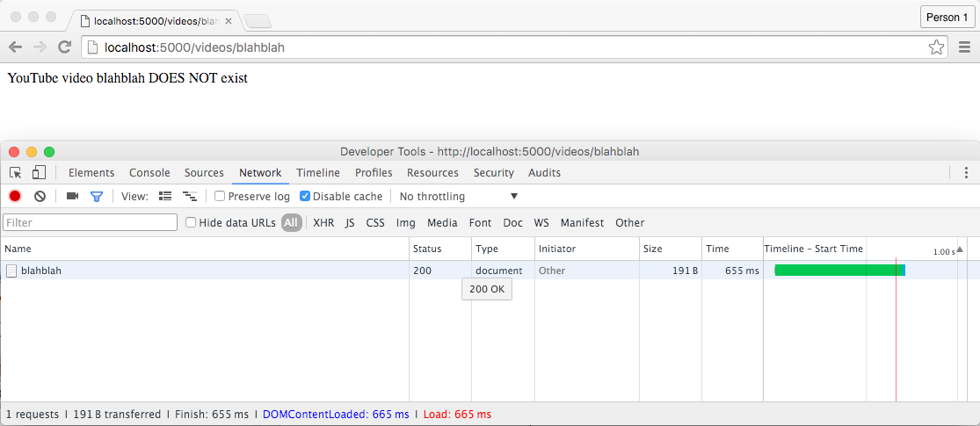
Task: Switch to large request rows view icon
Action: (165, 196)
